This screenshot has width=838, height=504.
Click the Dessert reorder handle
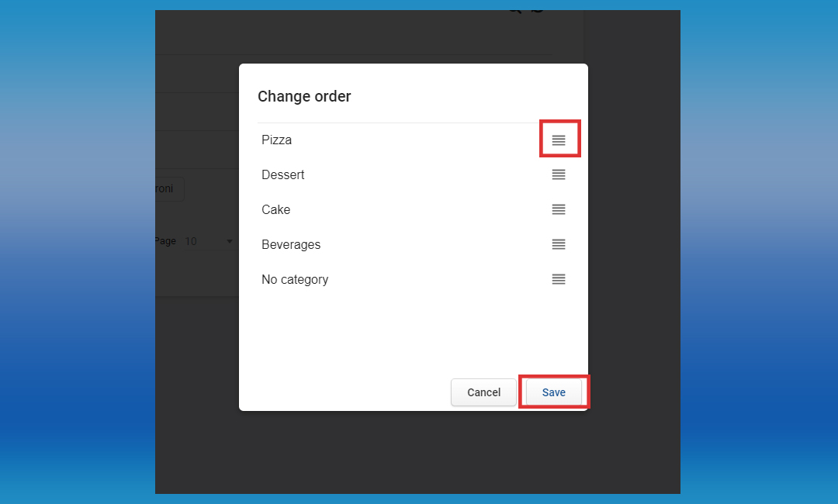559,175
